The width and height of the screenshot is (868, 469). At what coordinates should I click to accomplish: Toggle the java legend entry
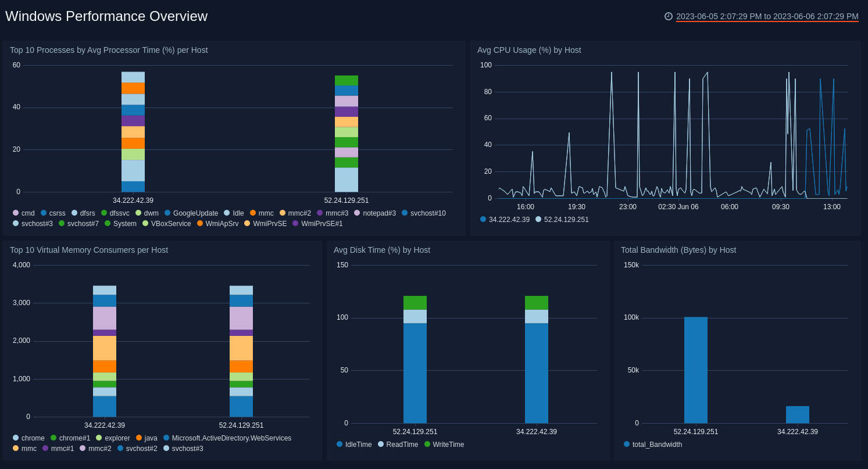(x=147, y=438)
